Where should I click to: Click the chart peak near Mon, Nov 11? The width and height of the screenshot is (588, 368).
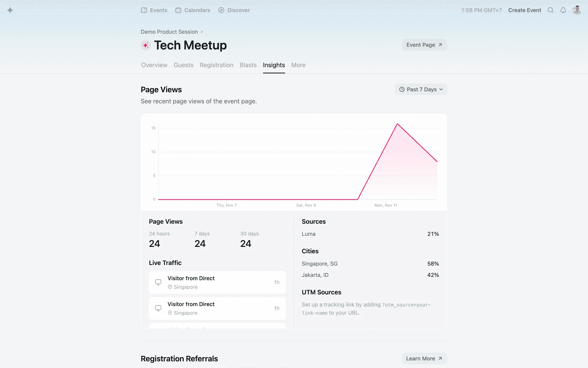tap(397, 124)
